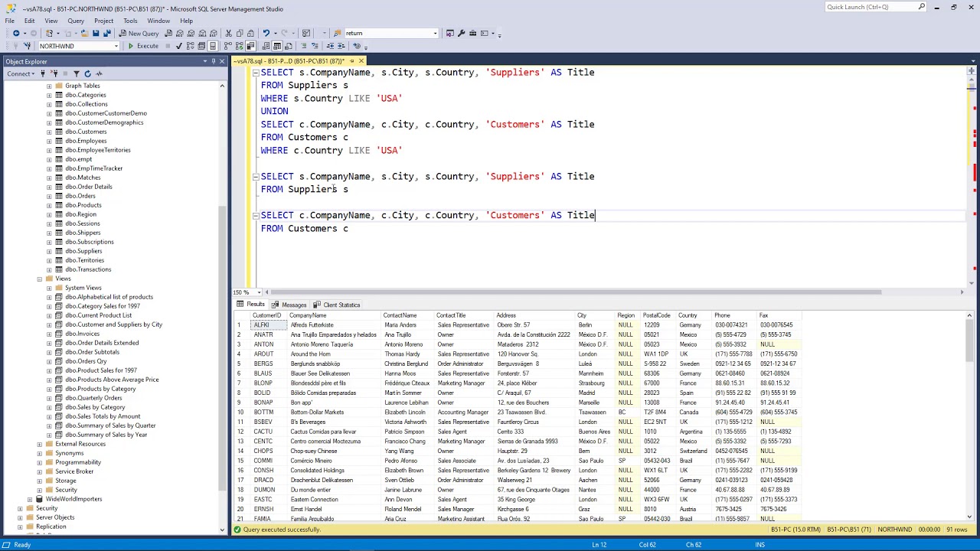Select dbo.Orders in the tree
Viewport: 980px width, 551px height.
(80, 196)
